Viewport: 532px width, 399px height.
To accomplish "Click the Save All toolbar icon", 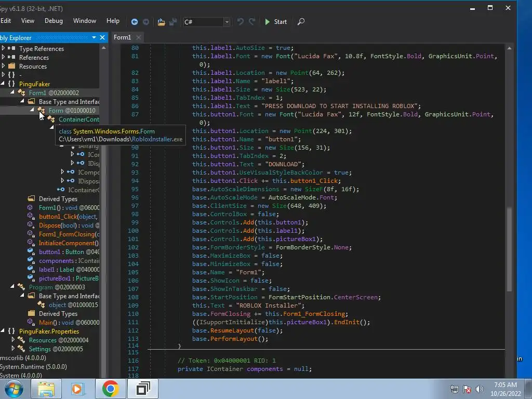I will click(173, 22).
